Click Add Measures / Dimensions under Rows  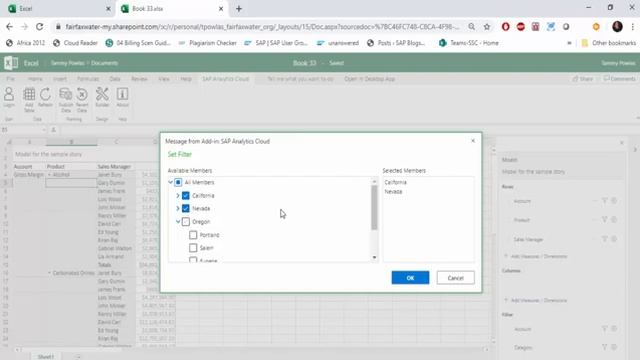coord(536,256)
